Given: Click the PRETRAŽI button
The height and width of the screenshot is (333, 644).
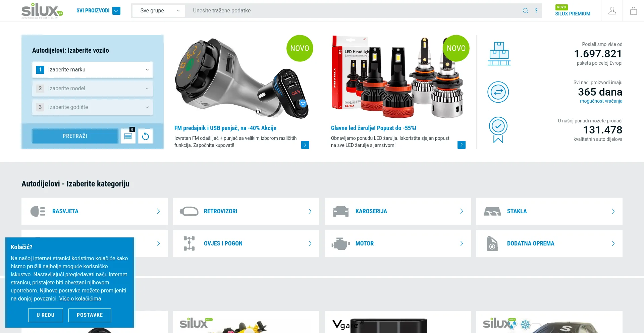Looking at the screenshot, I should click(75, 136).
